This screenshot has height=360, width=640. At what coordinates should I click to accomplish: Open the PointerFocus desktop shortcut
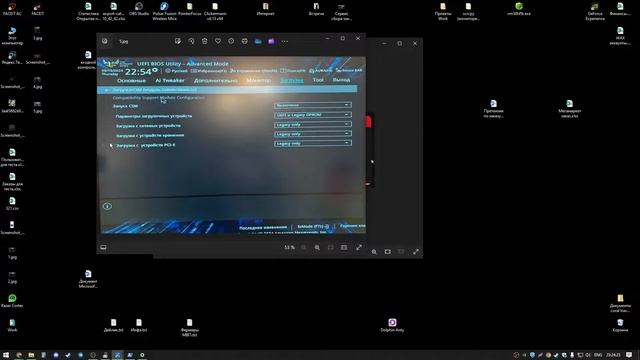[189, 9]
